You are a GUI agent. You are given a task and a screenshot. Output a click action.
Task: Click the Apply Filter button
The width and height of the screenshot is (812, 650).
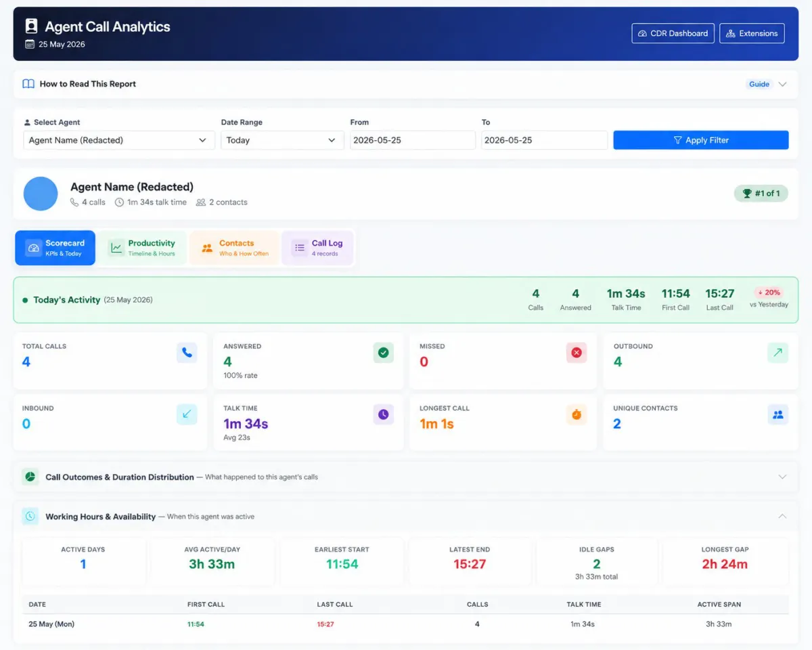point(700,140)
